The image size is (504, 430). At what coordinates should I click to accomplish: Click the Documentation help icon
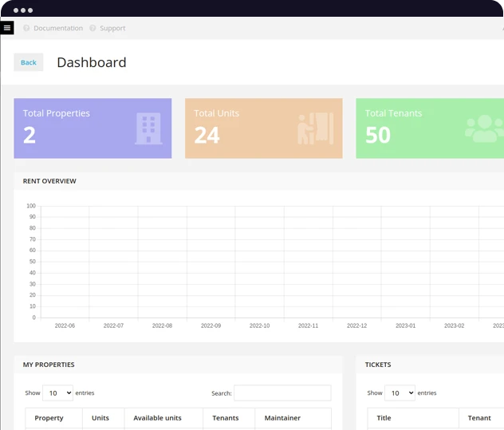26,28
